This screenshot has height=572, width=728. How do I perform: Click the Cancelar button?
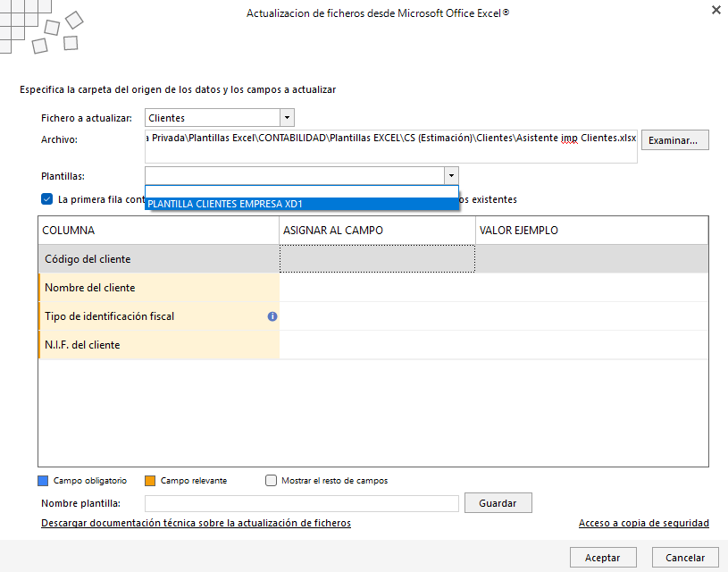[685, 558]
